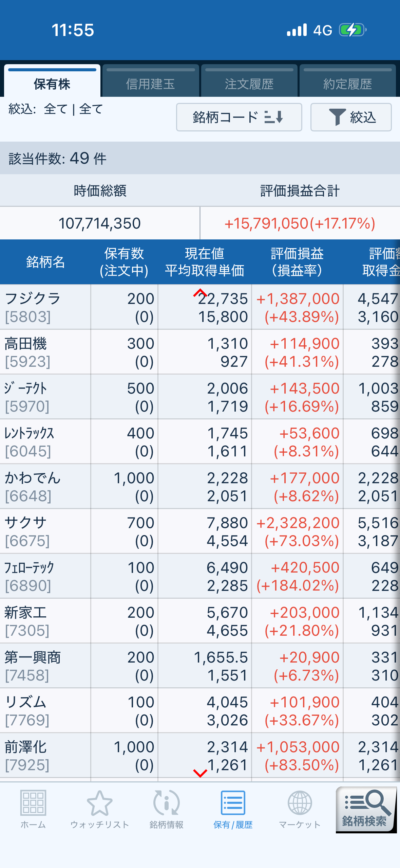Open the 絞込 filter button
Image resolution: width=400 pixels, height=868 pixels.
tap(351, 117)
